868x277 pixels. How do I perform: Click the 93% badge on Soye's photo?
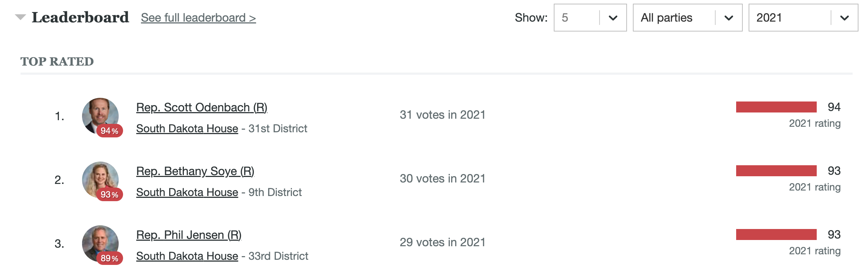click(110, 195)
